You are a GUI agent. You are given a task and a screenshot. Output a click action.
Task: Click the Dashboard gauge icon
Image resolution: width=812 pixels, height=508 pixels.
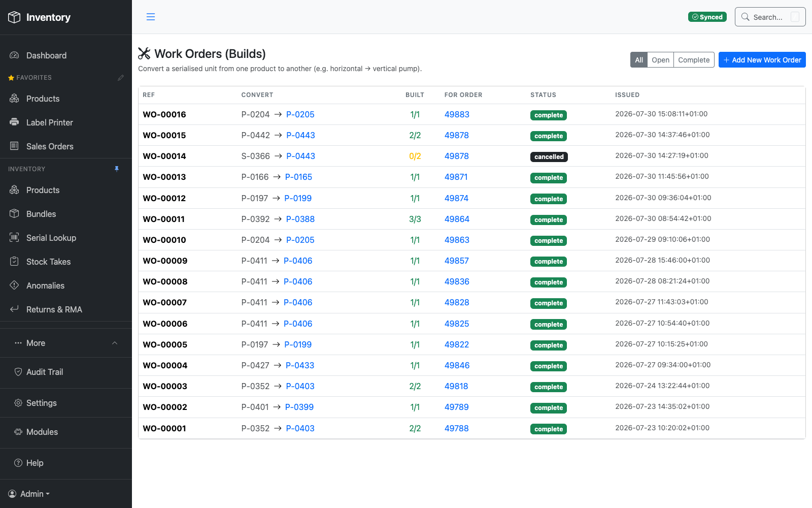14,55
